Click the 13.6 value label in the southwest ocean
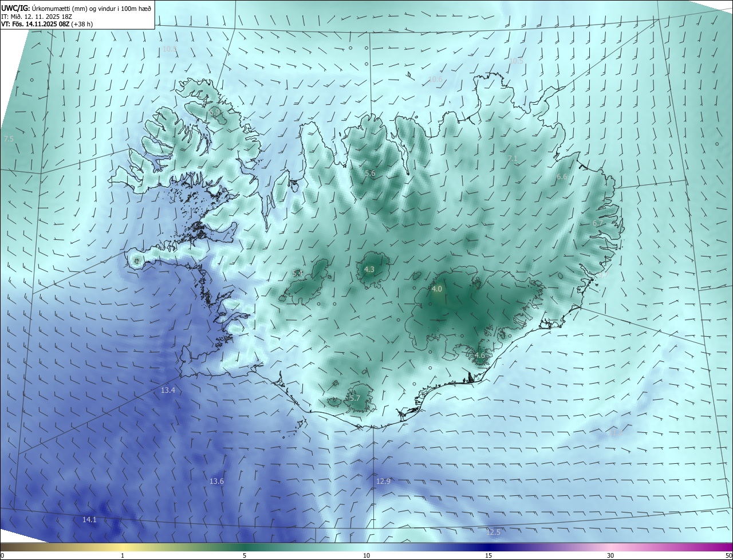This screenshot has width=733, height=560. point(216,482)
